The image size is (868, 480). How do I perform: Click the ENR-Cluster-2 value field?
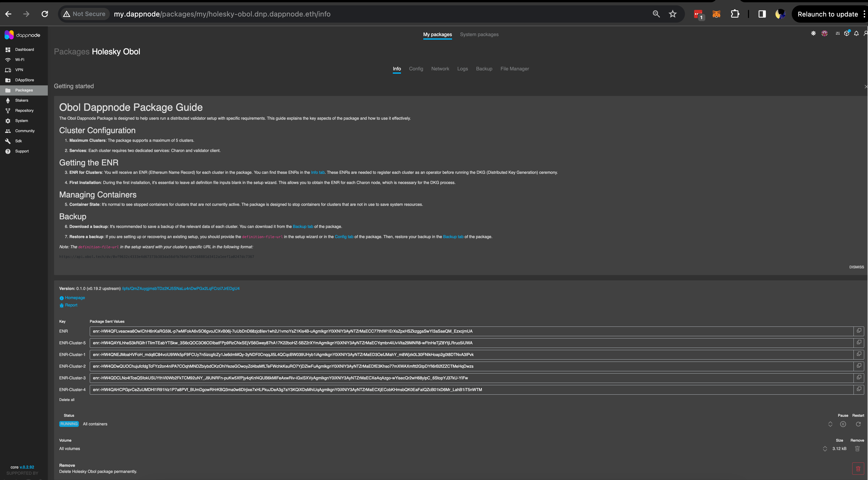tap(471, 366)
